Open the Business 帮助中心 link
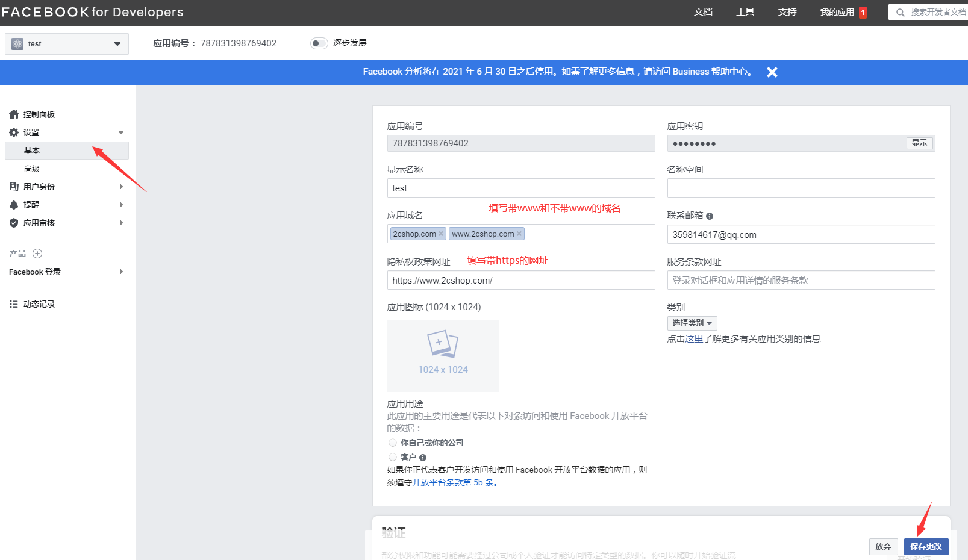This screenshot has height=560, width=968. [x=710, y=72]
